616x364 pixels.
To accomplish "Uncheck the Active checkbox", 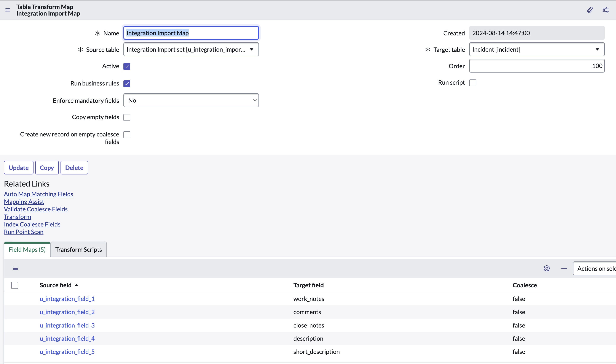I will 127,66.
